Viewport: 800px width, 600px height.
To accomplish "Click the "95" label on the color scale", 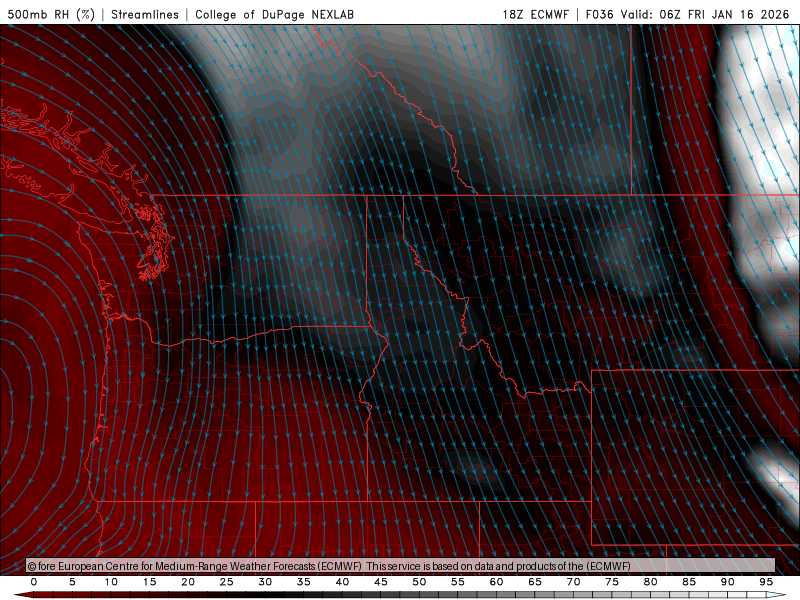I will 766,582.
